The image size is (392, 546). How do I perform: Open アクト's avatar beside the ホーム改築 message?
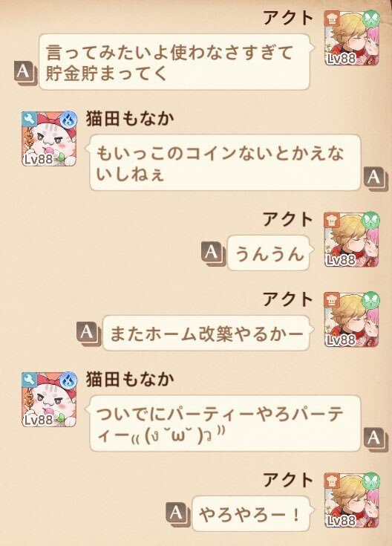click(x=352, y=319)
